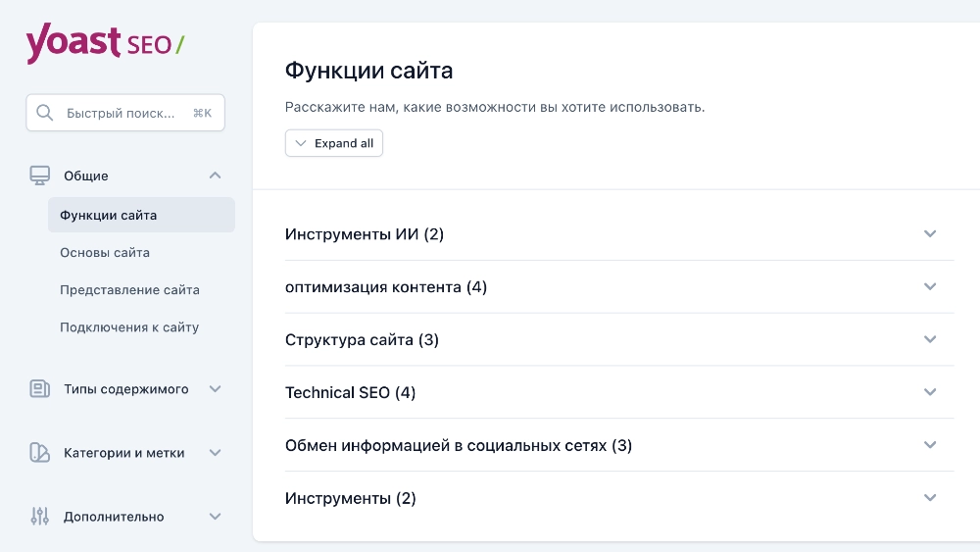Screen dimensions: 980x552
Task: Expand Дополнительно sidebar chevron
Action: (215, 517)
